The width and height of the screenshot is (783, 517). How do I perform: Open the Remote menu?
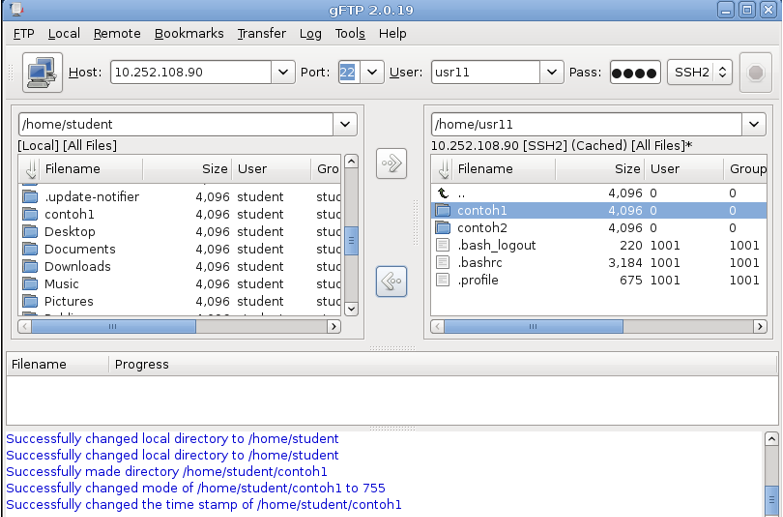click(x=117, y=34)
